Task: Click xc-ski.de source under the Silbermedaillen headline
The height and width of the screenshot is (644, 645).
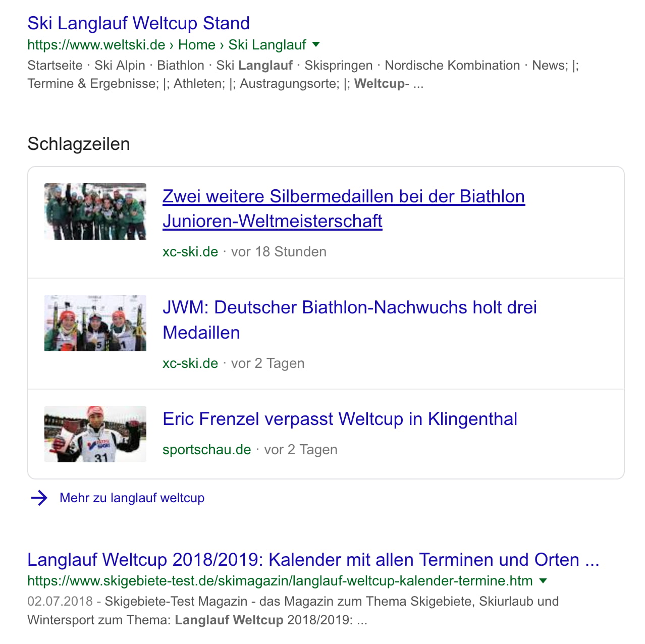Action: pos(190,252)
